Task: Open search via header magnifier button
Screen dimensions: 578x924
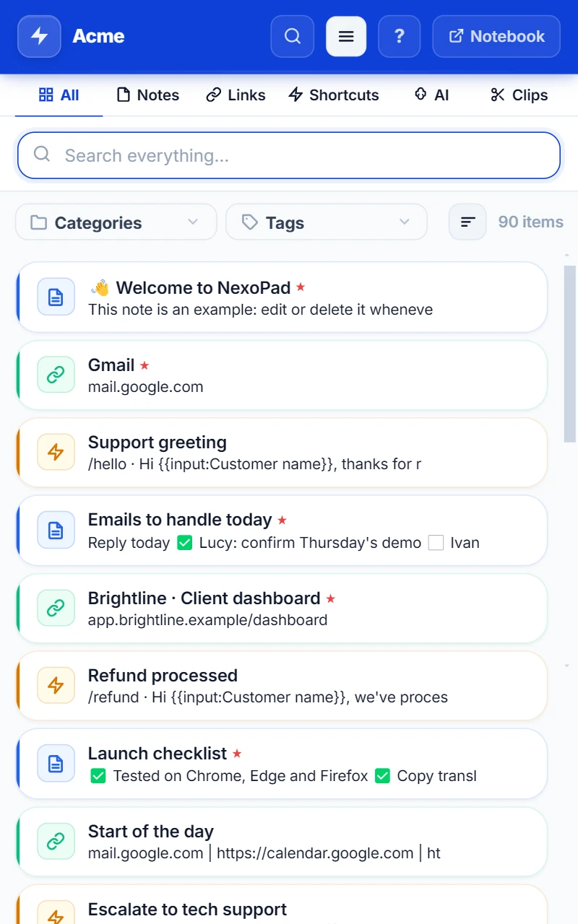Action: click(x=293, y=36)
